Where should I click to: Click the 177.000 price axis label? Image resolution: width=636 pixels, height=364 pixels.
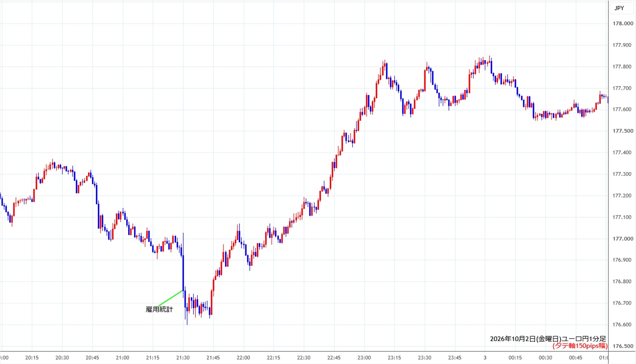pyautogui.click(x=622, y=238)
